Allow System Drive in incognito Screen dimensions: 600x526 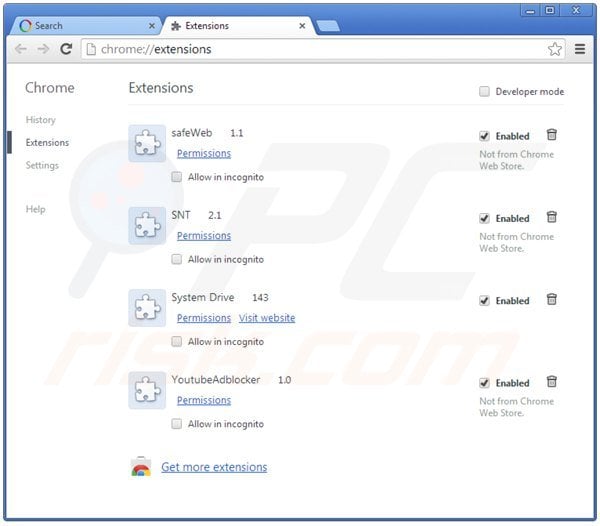[x=176, y=341]
